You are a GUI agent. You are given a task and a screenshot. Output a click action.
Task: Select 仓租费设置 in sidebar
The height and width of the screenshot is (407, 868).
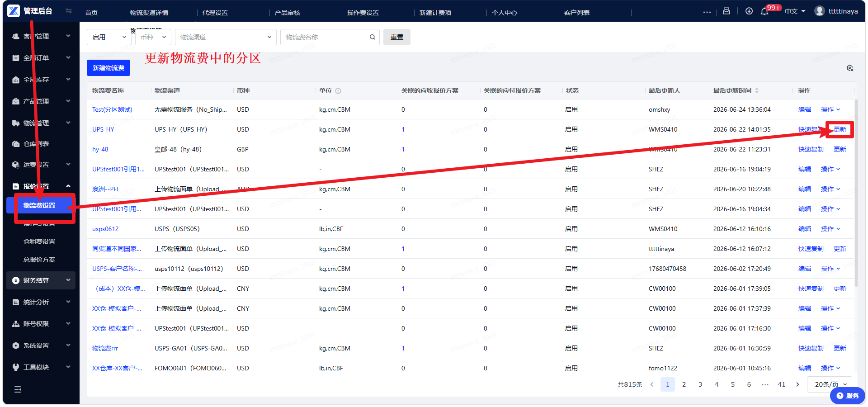click(39, 241)
